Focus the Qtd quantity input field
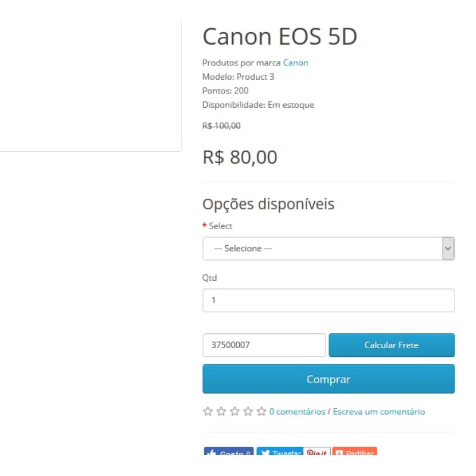The width and height of the screenshot is (476, 476). [328, 300]
